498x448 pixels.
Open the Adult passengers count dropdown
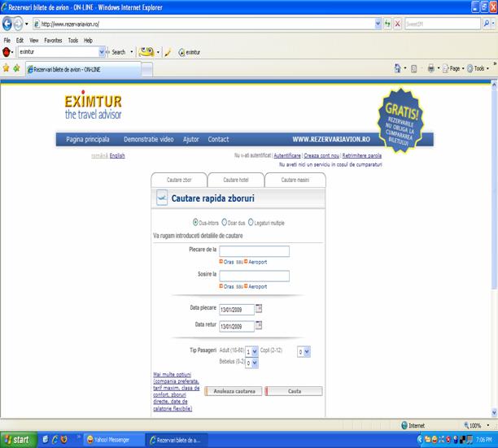tap(251, 352)
